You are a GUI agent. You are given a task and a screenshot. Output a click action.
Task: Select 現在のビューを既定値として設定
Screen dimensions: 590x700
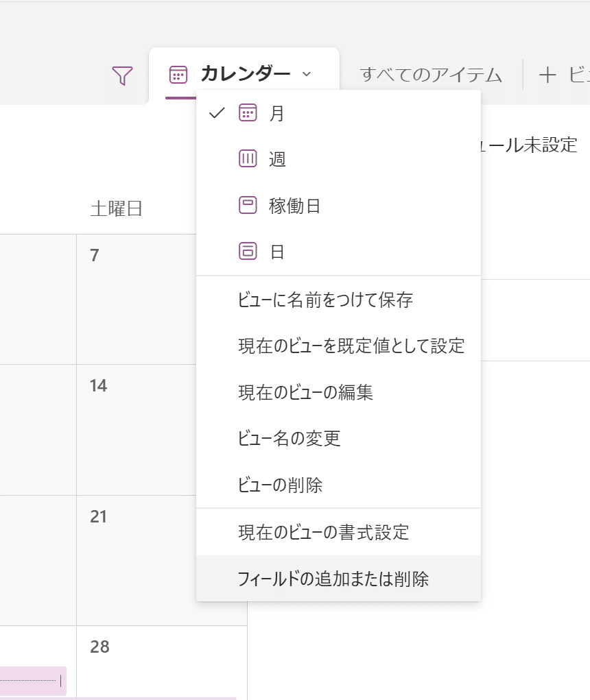tap(338, 346)
